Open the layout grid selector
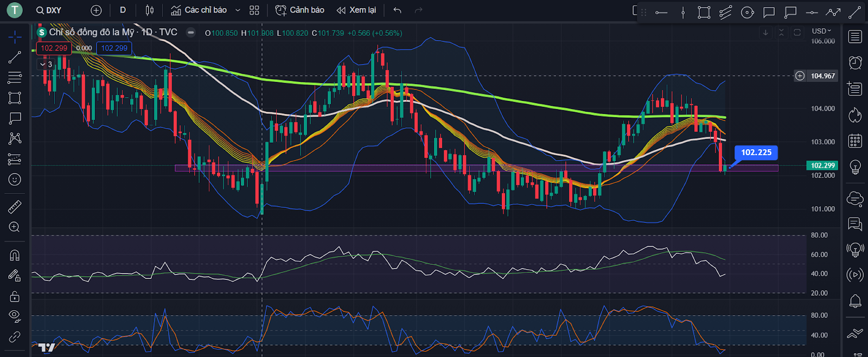This screenshot has height=357, width=868. pyautogui.click(x=254, y=10)
